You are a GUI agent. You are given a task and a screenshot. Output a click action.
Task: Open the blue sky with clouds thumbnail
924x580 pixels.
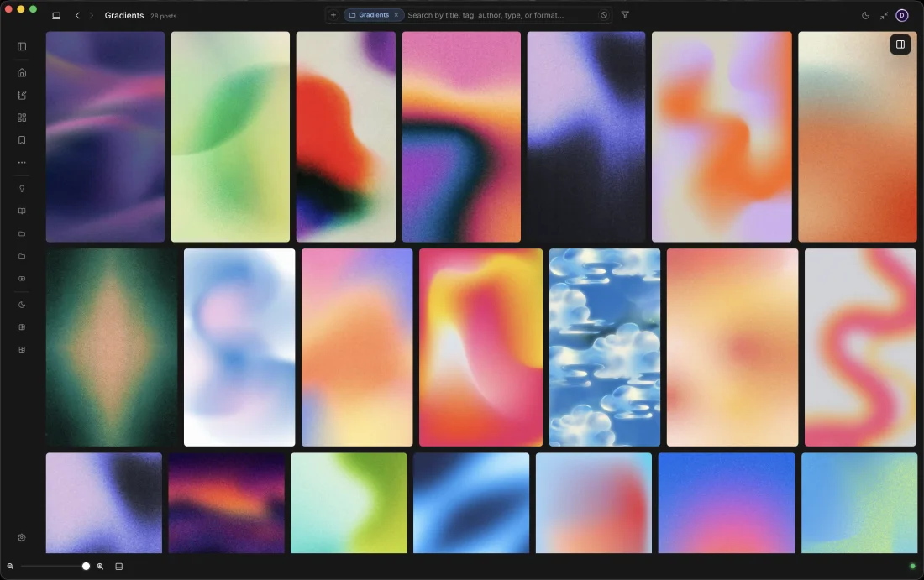tap(605, 347)
